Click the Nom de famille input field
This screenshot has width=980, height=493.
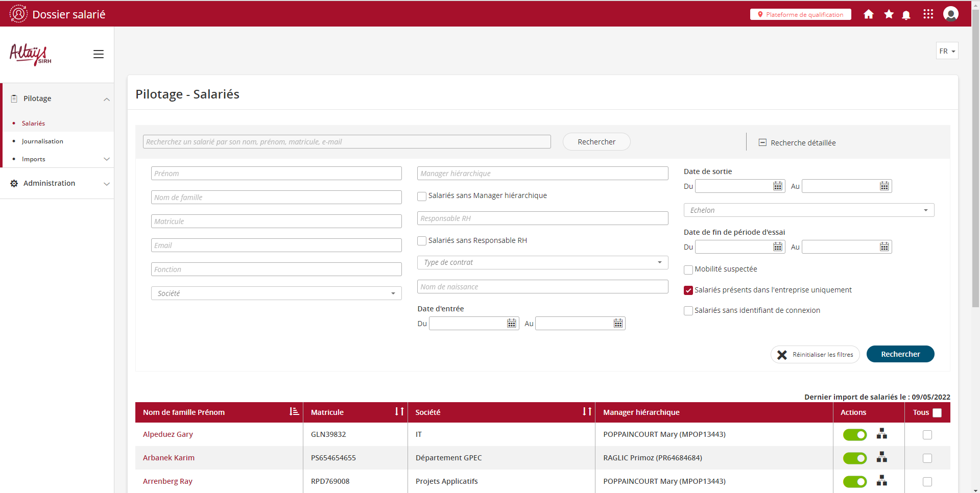click(x=276, y=198)
